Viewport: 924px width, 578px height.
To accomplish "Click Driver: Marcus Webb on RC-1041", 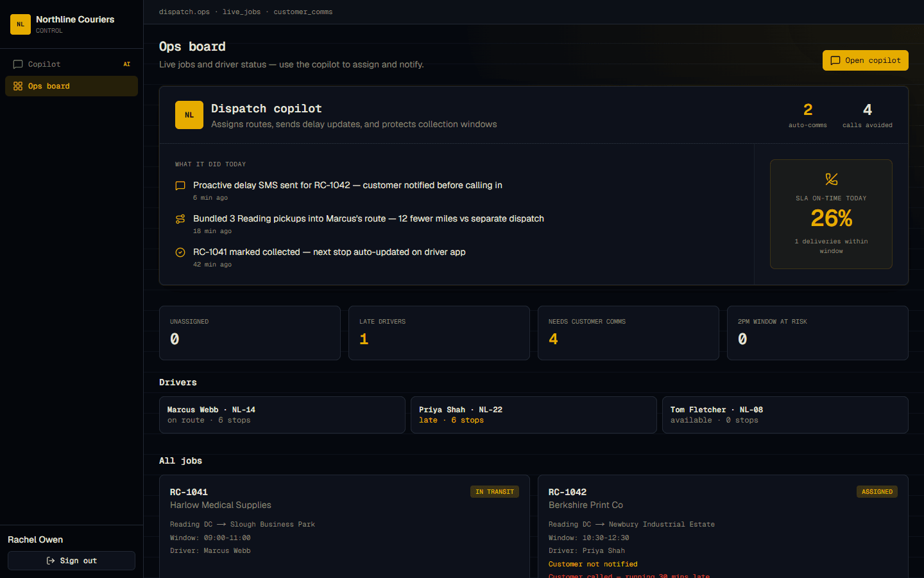I will click(x=210, y=551).
